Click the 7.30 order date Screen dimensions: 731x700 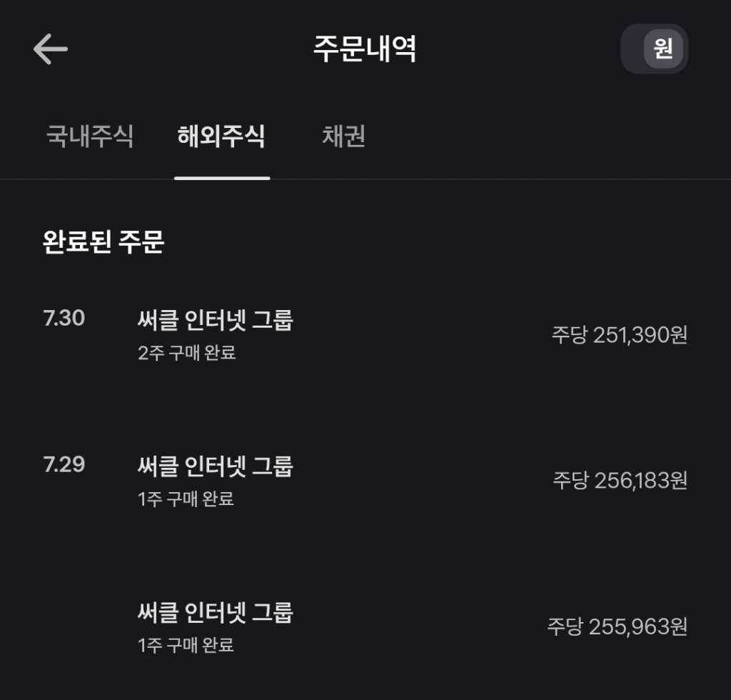pos(64,319)
